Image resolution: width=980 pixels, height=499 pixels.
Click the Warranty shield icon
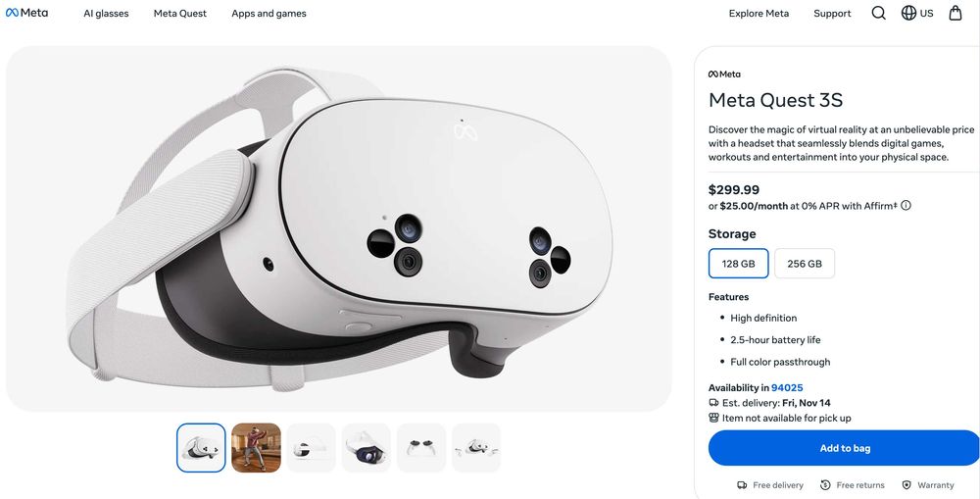click(x=906, y=485)
